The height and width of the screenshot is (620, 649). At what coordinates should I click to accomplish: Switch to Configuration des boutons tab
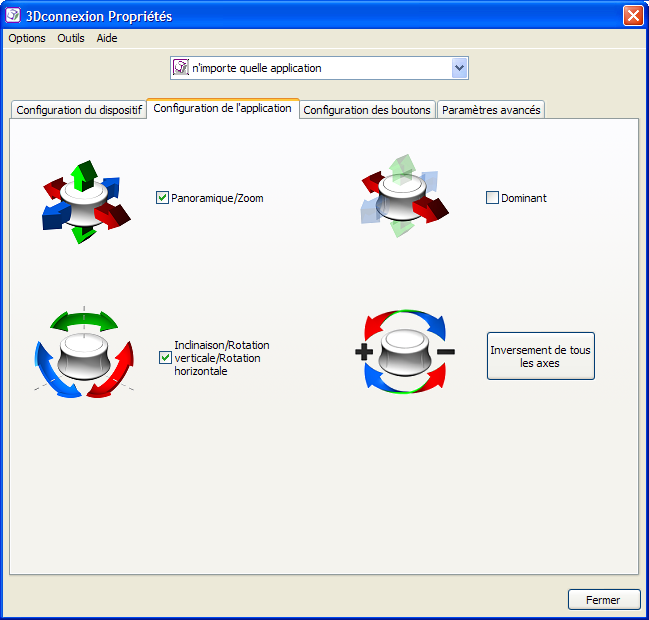click(x=367, y=110)
